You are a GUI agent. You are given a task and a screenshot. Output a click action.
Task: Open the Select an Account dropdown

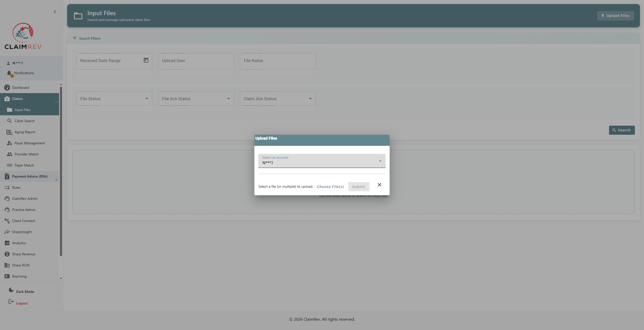[322, 161]
